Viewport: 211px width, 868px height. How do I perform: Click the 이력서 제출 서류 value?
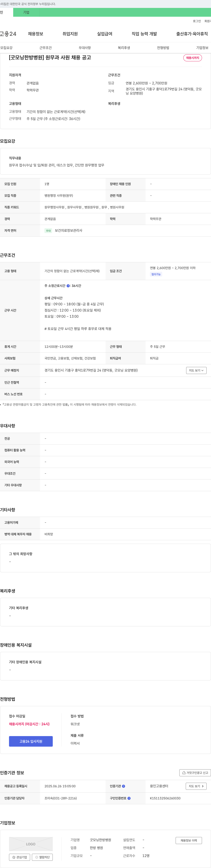[75, 743]
